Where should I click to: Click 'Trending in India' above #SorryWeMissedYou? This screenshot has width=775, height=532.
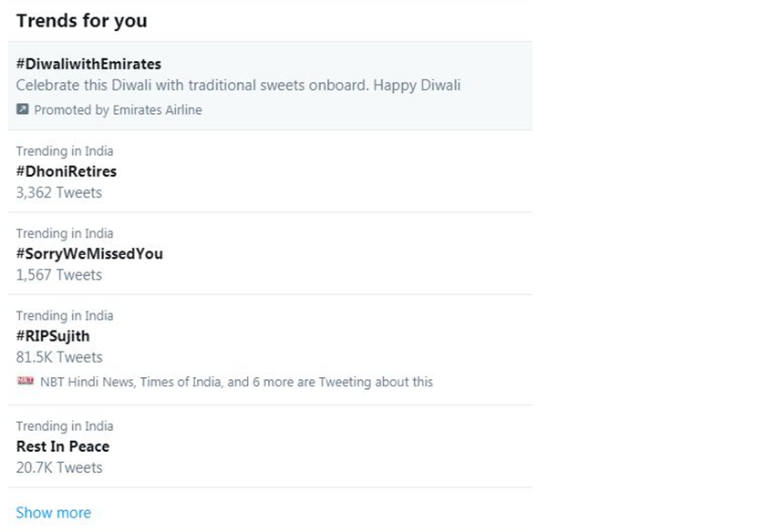coord(65,233)
